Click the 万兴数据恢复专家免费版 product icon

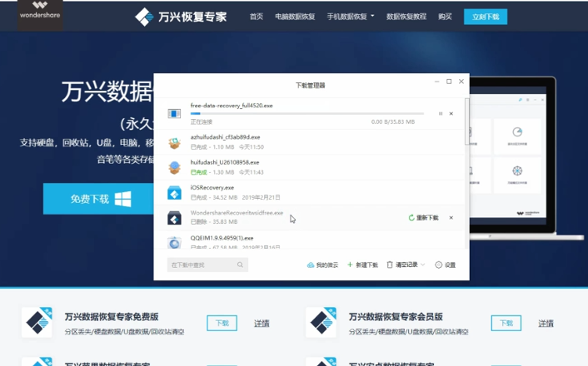[37, 322]
